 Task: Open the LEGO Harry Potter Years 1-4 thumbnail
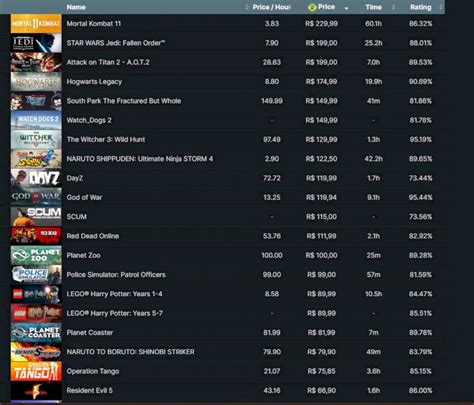click(36, 294)
